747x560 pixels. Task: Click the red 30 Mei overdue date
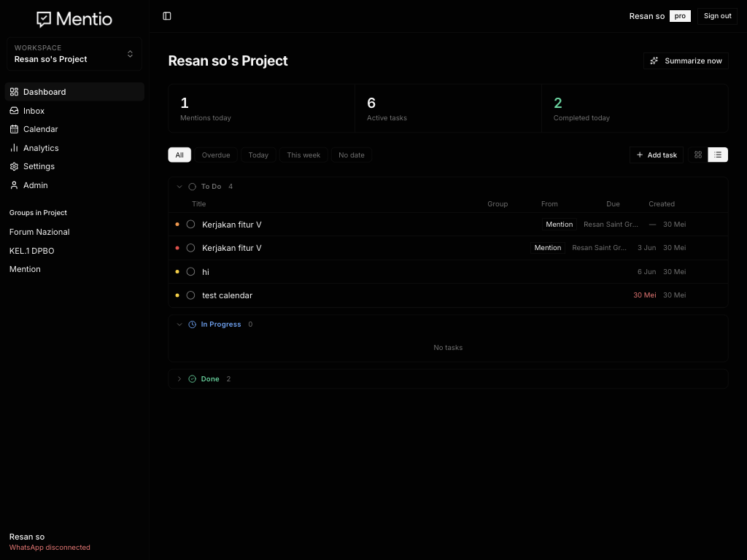645,295
